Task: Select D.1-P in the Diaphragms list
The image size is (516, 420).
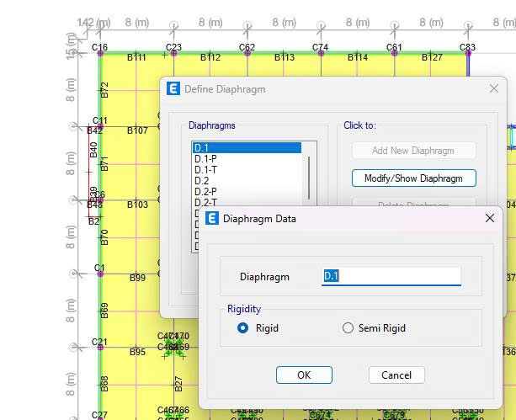Action: (x=206, y=159)
